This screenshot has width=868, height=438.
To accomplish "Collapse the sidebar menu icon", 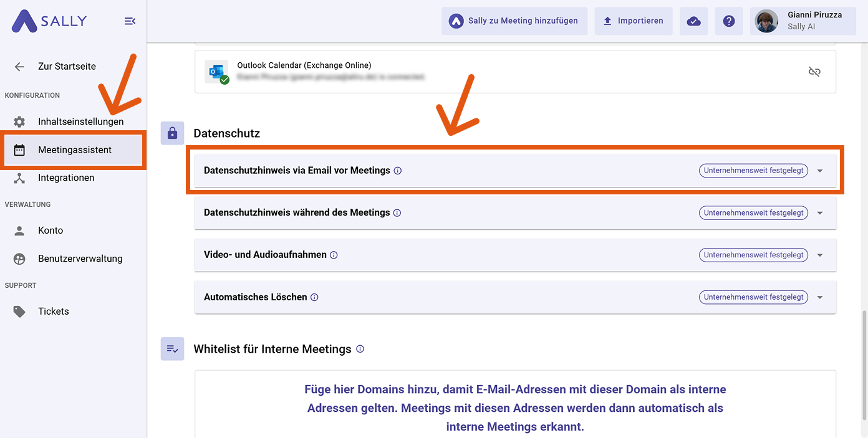I will (130, 21).
